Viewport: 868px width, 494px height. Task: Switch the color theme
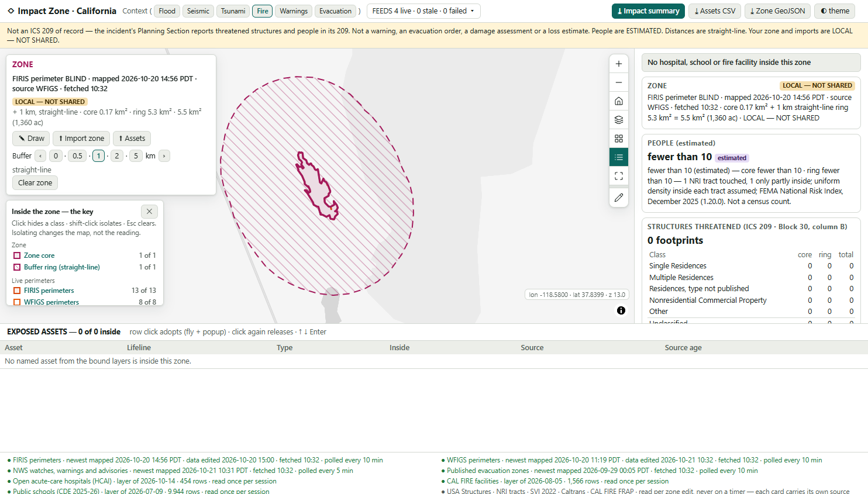click(x=835, y=11)
